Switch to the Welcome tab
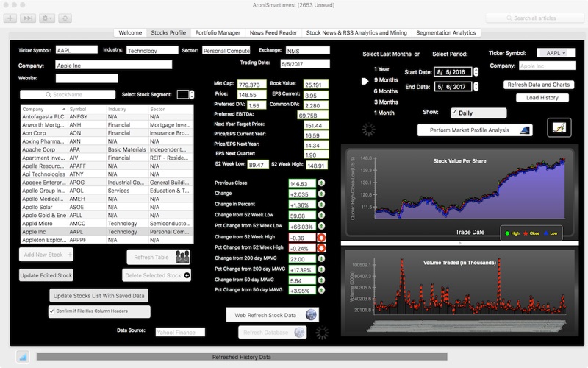This screenshot has width=588, height=368. pos(130,32)
